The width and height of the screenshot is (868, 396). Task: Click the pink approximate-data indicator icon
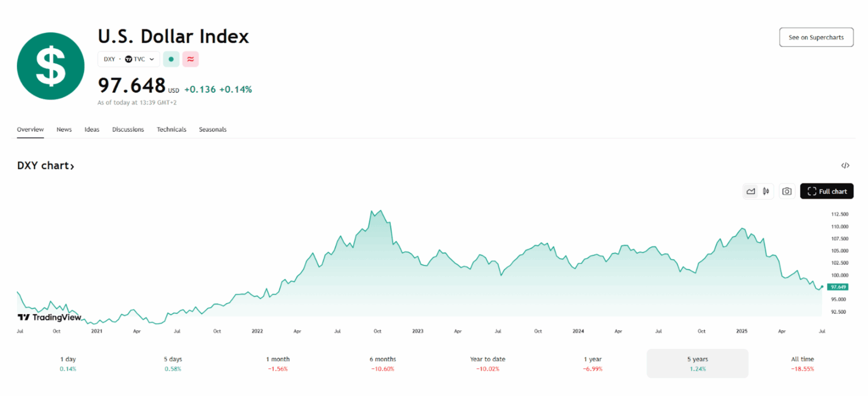click(191, 59)
